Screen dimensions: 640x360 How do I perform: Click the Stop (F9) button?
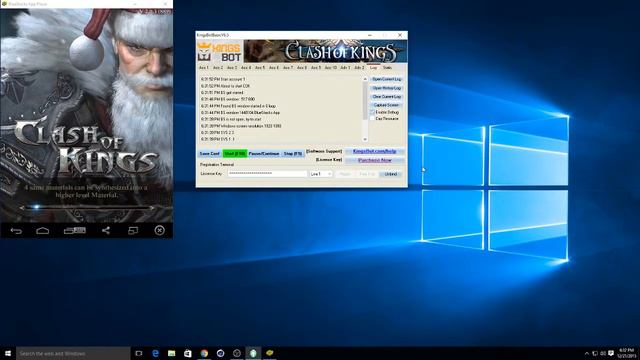pos(293,153)
